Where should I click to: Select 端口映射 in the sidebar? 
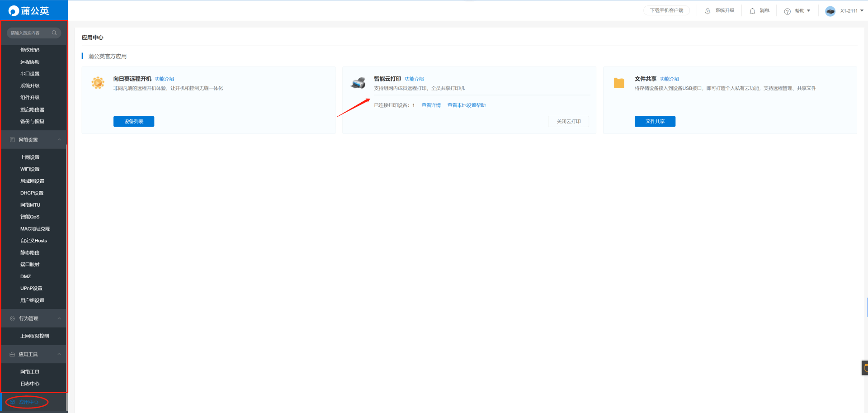point(30,265)
